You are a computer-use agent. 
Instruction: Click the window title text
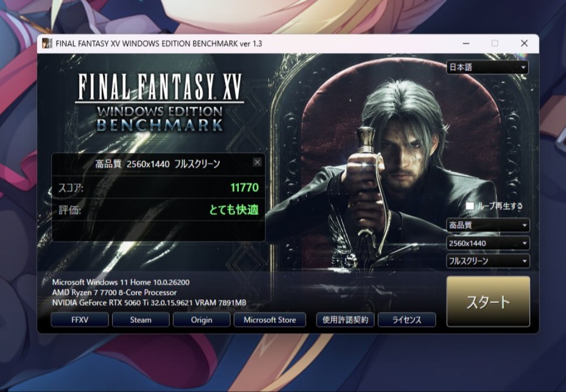pos(159,44)
